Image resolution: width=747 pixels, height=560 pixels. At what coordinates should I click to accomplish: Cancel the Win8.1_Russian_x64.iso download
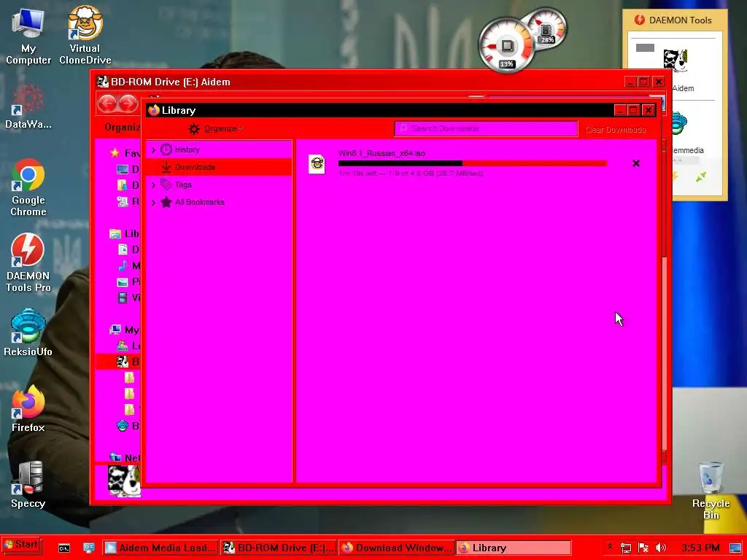point(635,163)
